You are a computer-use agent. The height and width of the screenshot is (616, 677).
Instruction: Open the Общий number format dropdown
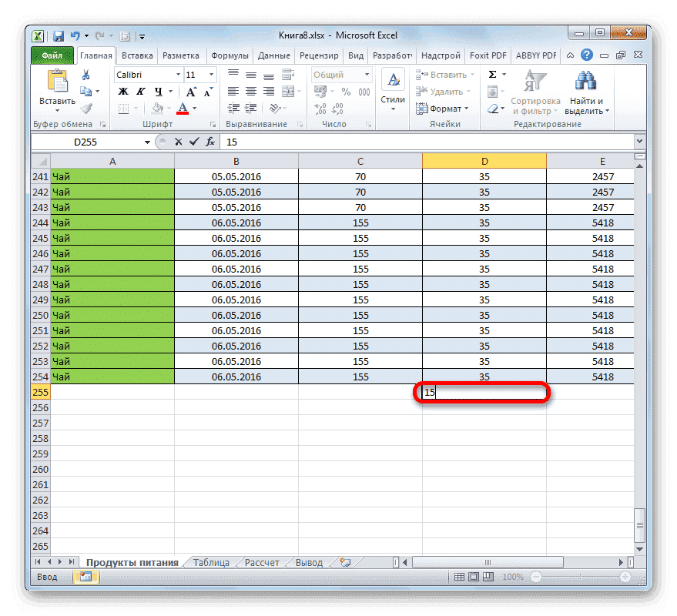click(365, 75)
